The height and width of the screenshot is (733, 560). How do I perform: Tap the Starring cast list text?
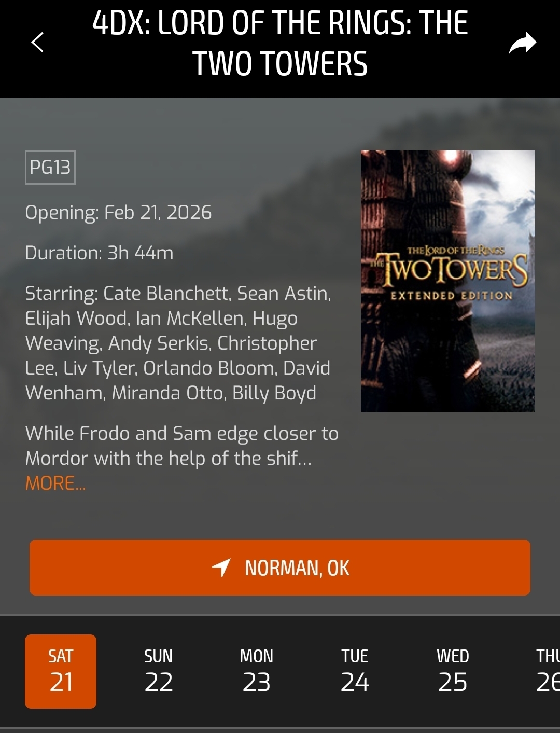[x=178, y=343]
